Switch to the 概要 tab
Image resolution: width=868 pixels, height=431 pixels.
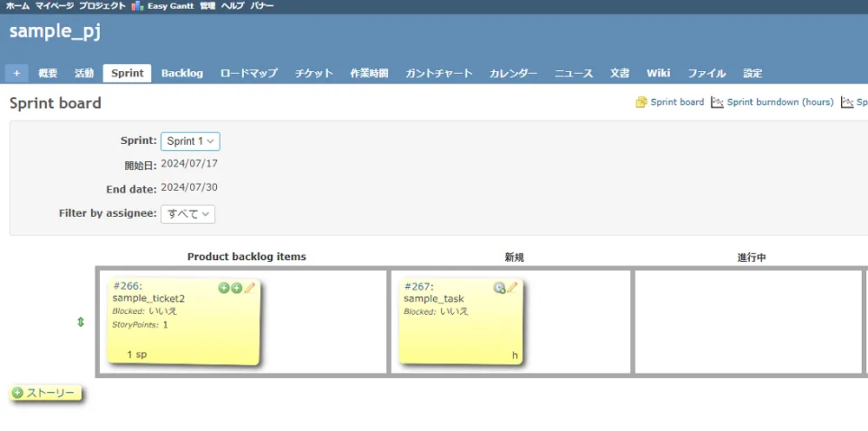click(48, 73)
